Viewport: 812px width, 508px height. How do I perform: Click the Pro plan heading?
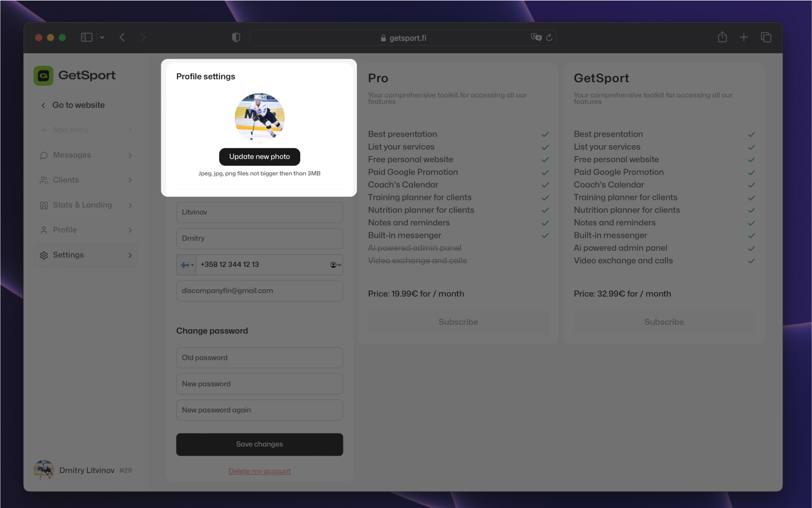378,78
